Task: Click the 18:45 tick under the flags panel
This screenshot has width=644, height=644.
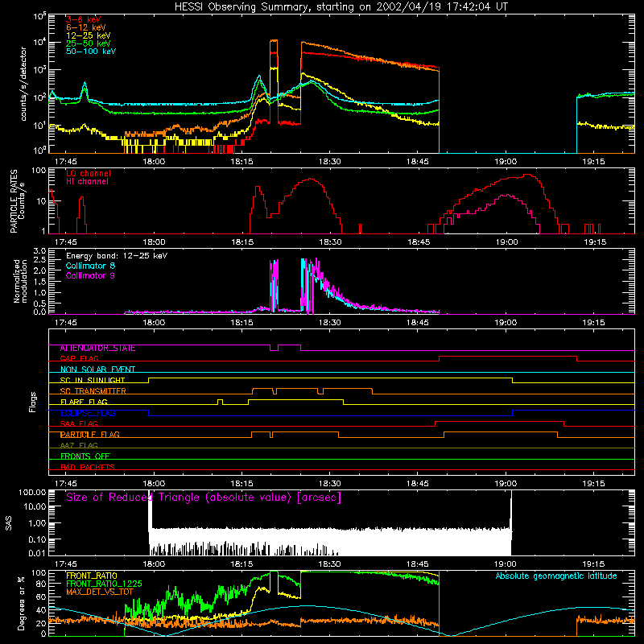Action: coord(418,484)
